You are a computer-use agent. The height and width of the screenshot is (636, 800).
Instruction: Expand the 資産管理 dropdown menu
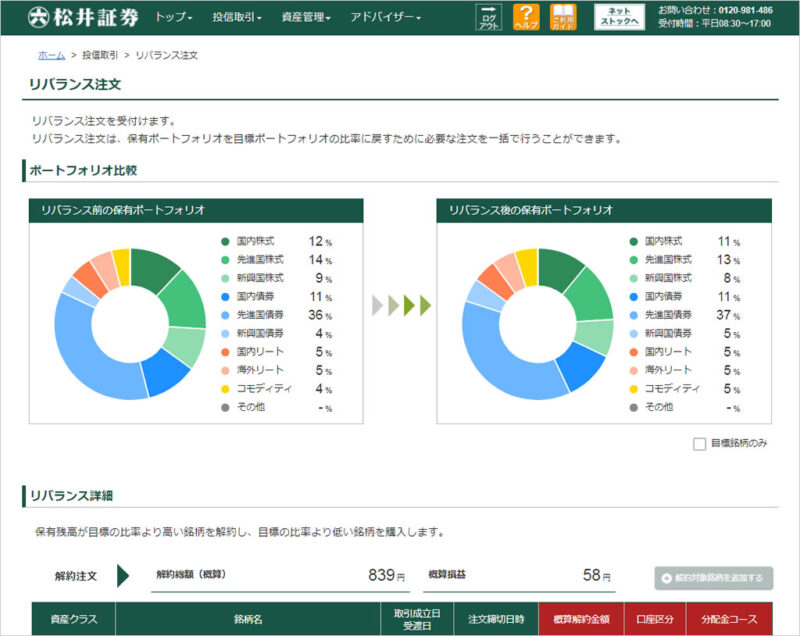click(x=306, y=18)
